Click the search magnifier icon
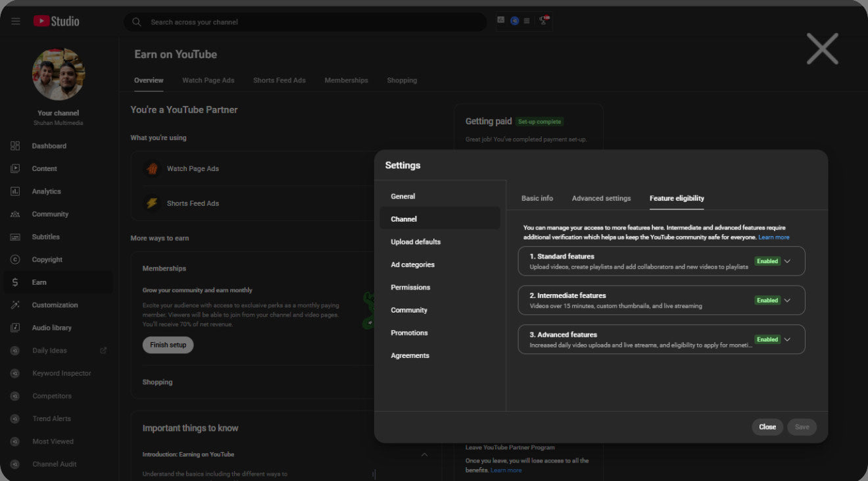 [x=137, y=22]
